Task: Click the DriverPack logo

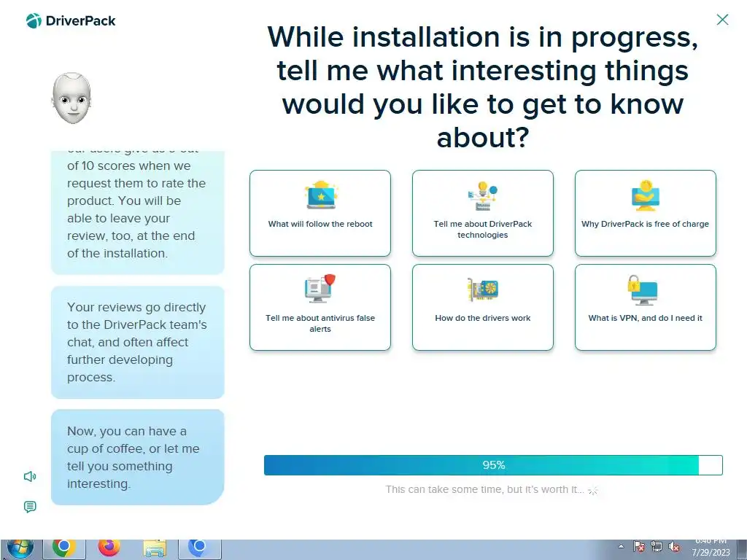Action: click(71, 21)
